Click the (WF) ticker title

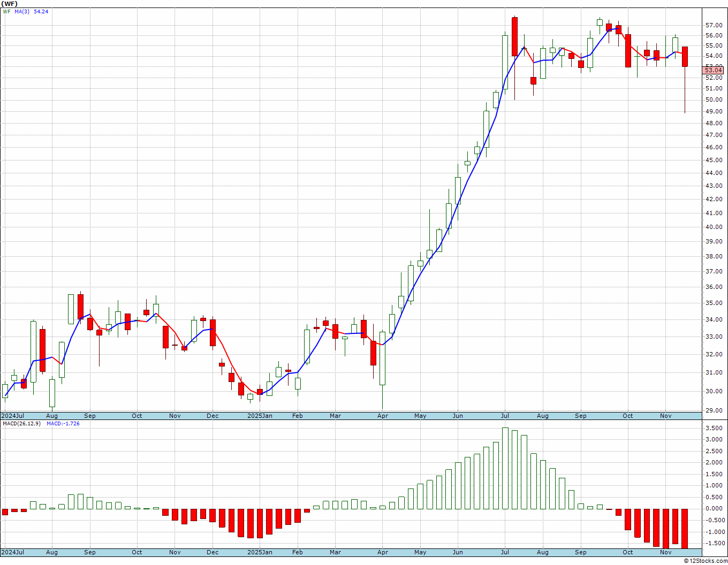tap(10, 4)
